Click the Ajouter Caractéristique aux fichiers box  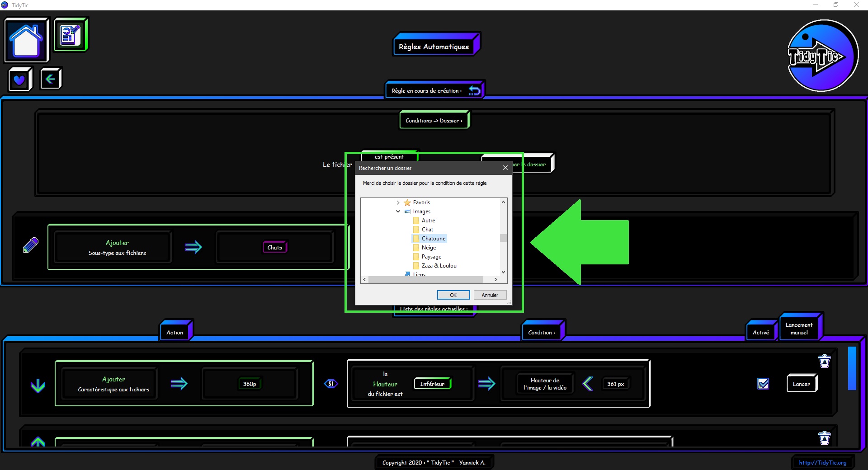pyautogui.click(x=110, y=384)
